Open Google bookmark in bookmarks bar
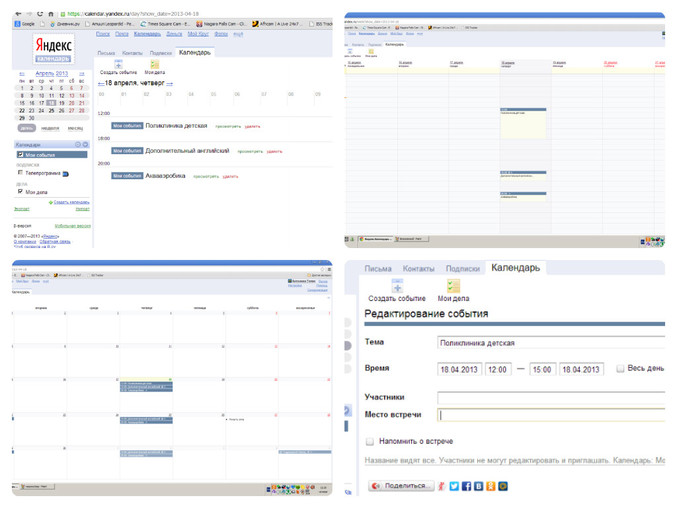This screenshot has width=677, height=508. click(25, 24)
